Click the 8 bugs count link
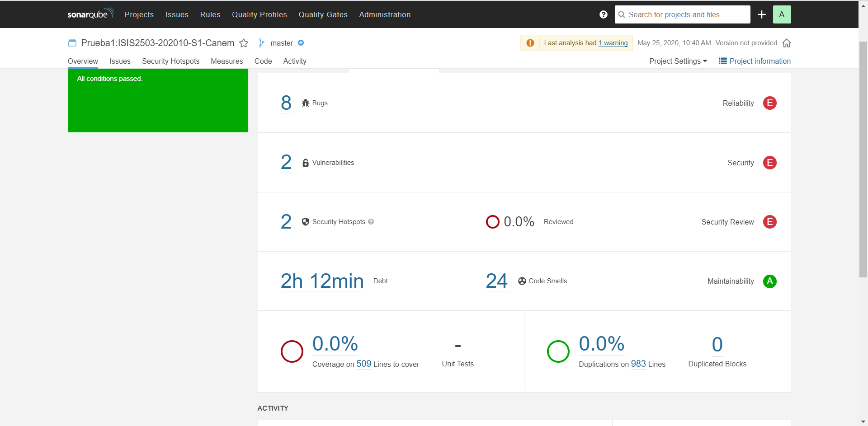The image size is (868, 426). 286,103
